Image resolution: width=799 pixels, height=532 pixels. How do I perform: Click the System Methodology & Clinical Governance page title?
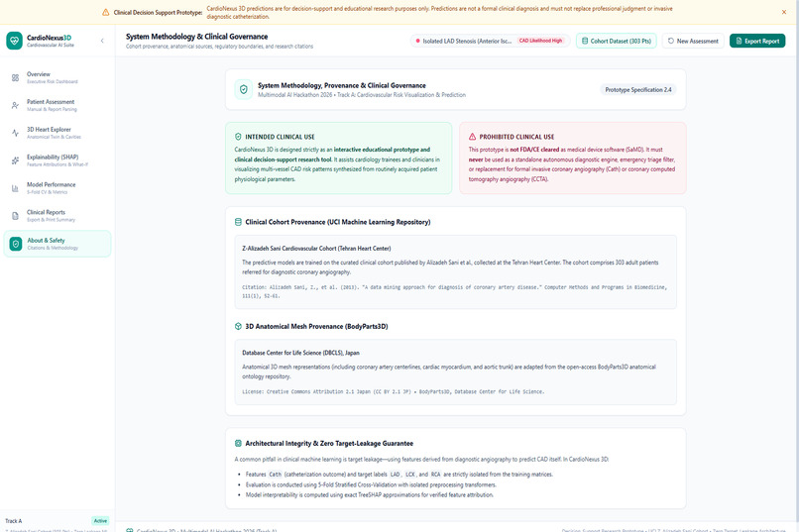(x=196, y=37)
